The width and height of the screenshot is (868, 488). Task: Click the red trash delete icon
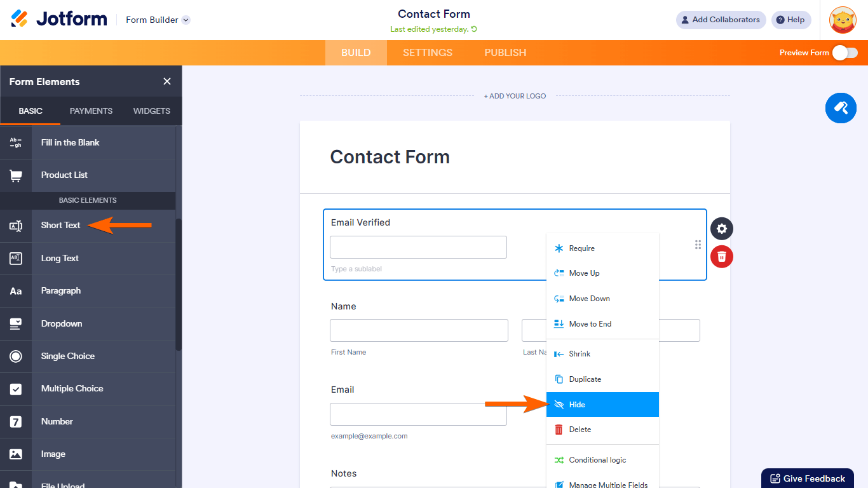pos(722,257)
